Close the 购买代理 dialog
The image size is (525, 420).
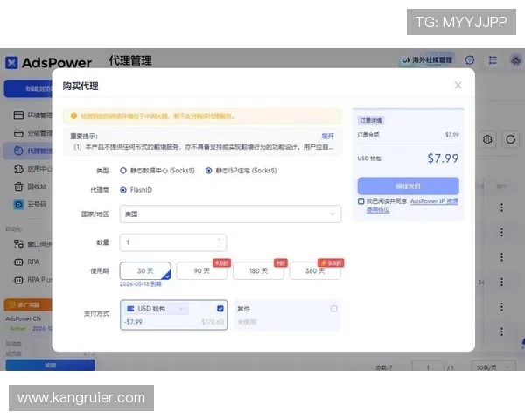coord(458,86)
